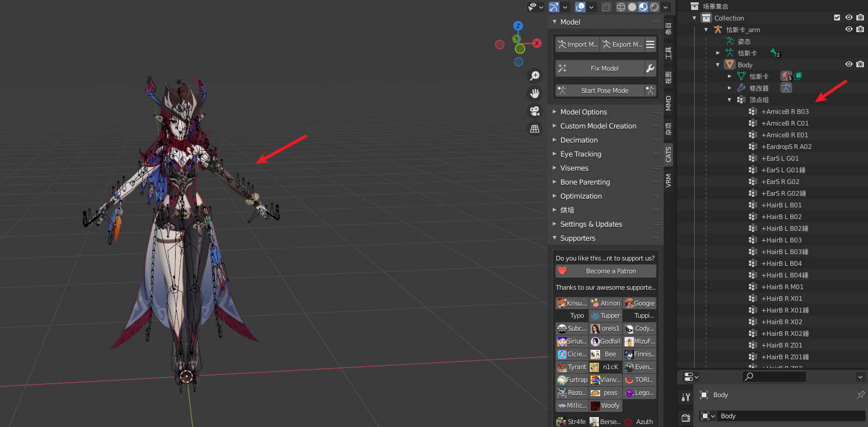This screenshot has height=427, width=868.
Task: Click the Import Model button
Action: (x=577, y=44)
